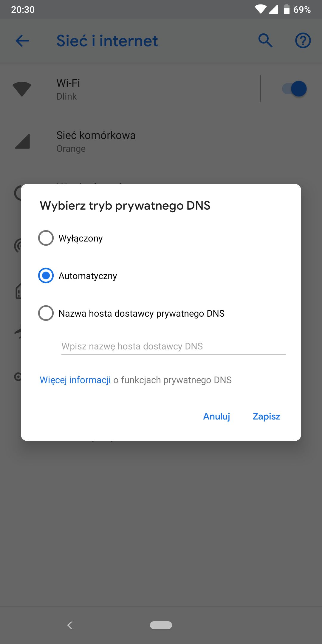Cancel the dialog with Anuluj

pos(216,416)
